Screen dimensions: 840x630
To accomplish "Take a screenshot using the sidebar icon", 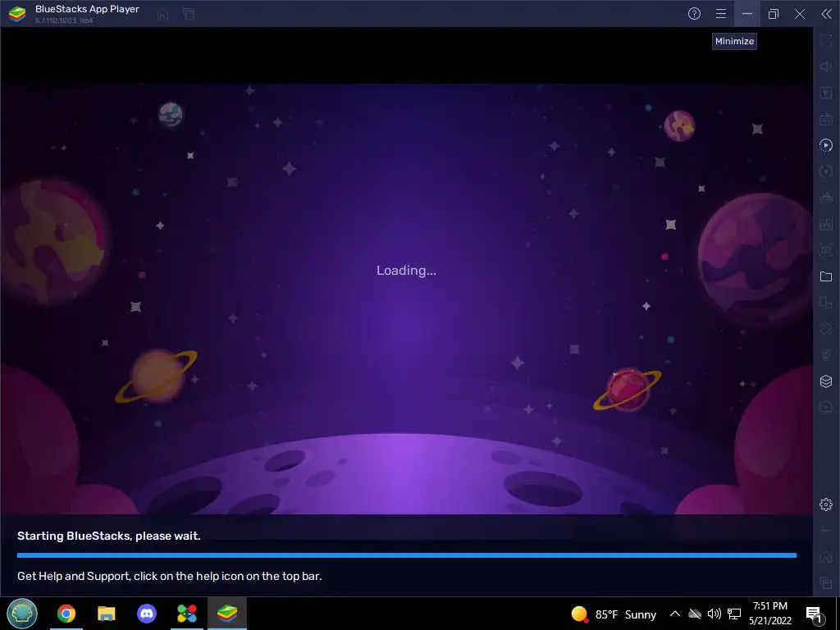I will [826, 250].
